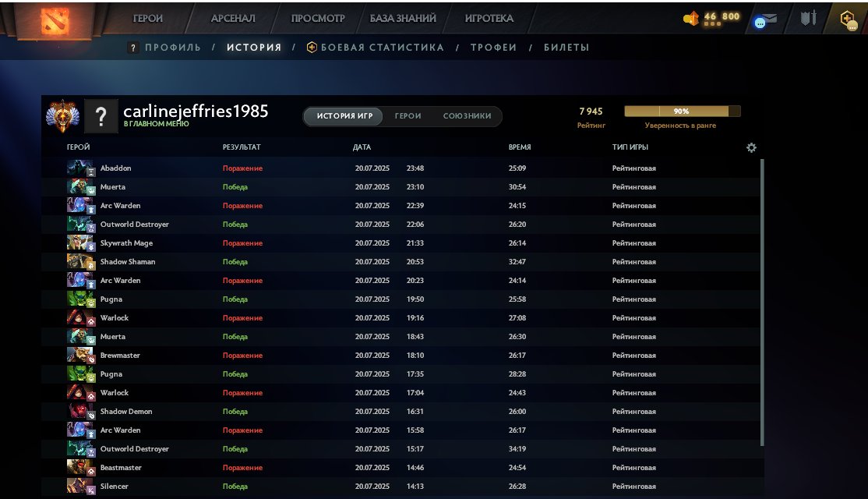This screenshot has width=868, height=499.
Task: Click the ДАТА column header
Action: coord(362,147)
